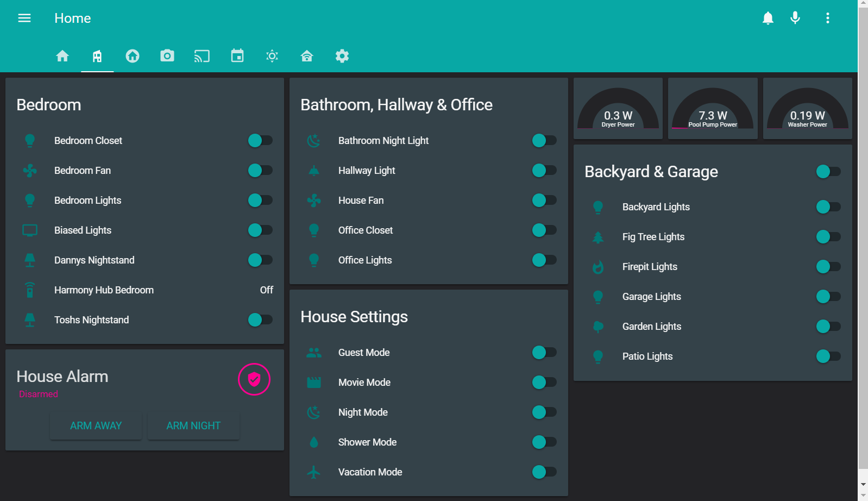Open the Office Closet entity name

(366, 230)
